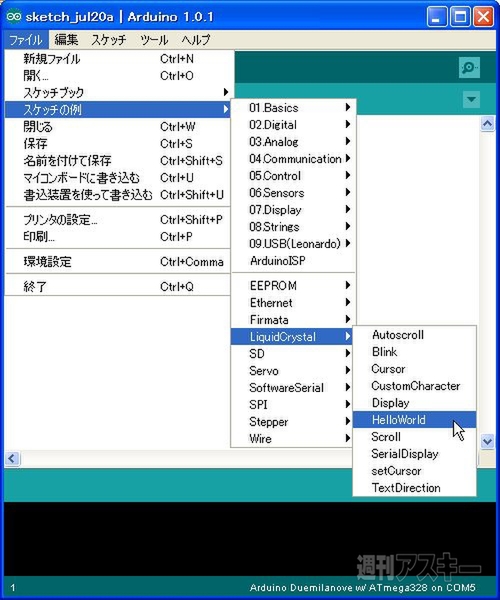This screenshot has width=500, height=600.
Task: Click the Arduino logo in title bar
Action: pos(13,17)
